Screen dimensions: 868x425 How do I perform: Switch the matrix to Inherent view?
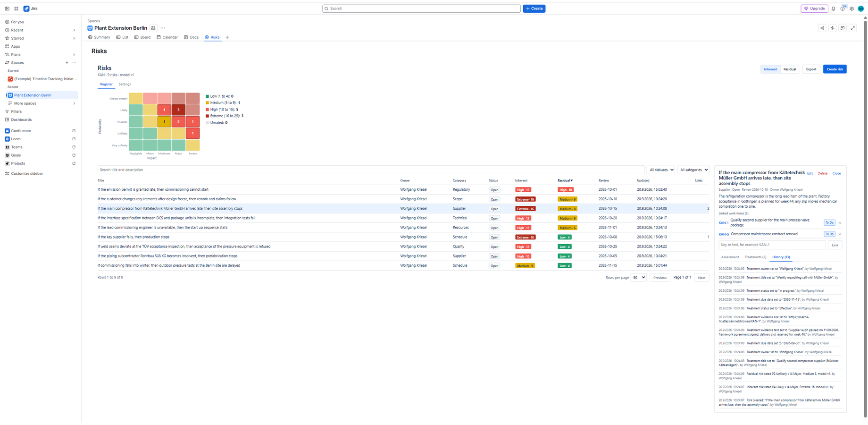pyautogui.click(x=770, y=69)
